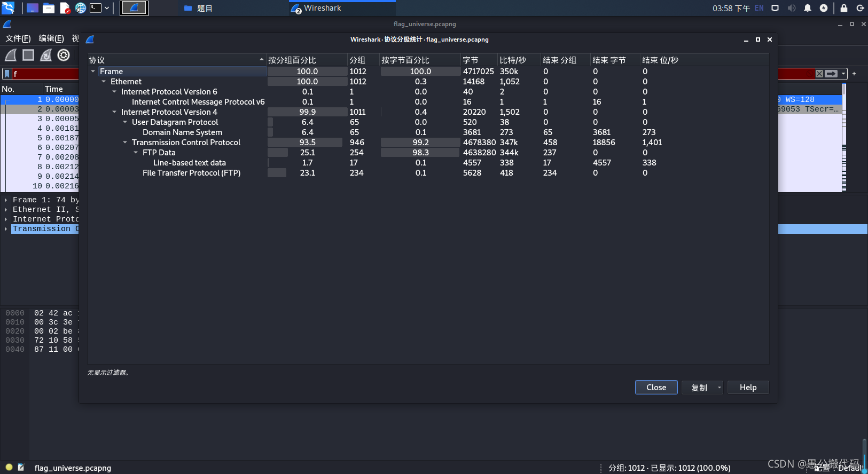Open the 复制 button dropdown arrow
The image size is (868, 474).
coord(720,388)
